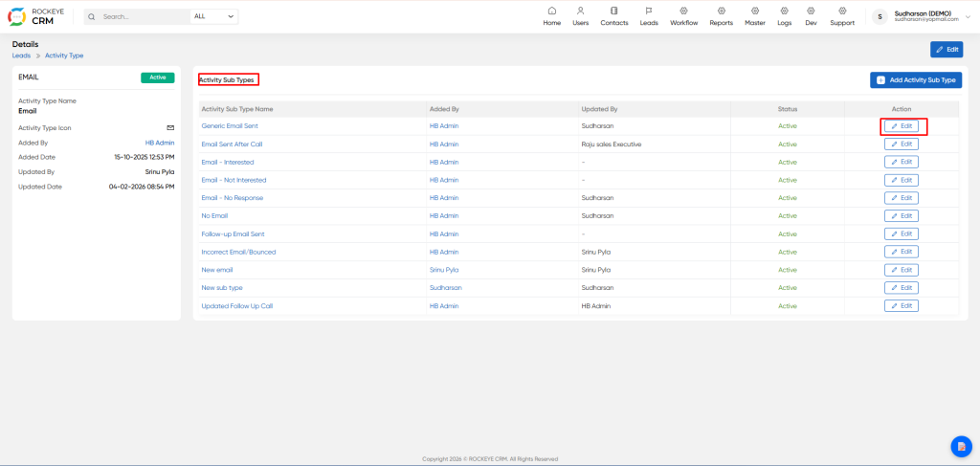This screenshot has height=466, width=980.
Task: Open the Home navigation icon
Action: click(552, 11)
